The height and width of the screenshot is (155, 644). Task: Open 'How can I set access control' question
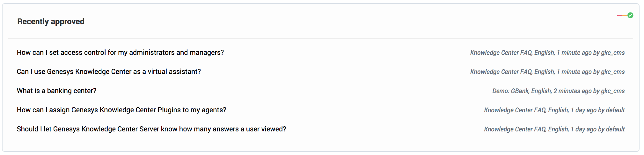tap(120, 52)
